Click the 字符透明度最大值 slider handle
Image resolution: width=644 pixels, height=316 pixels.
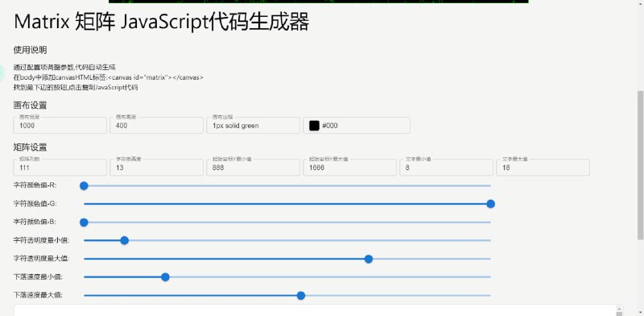click(x=369, y=259)
